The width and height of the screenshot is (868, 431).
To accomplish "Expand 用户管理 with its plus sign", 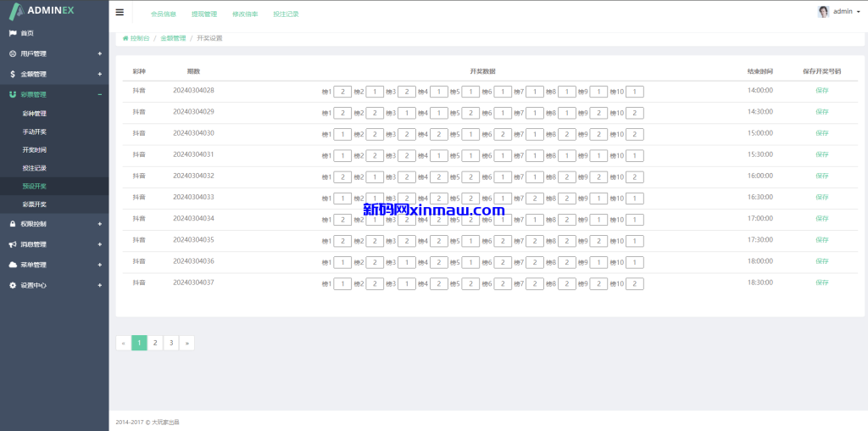I will 99,53.
